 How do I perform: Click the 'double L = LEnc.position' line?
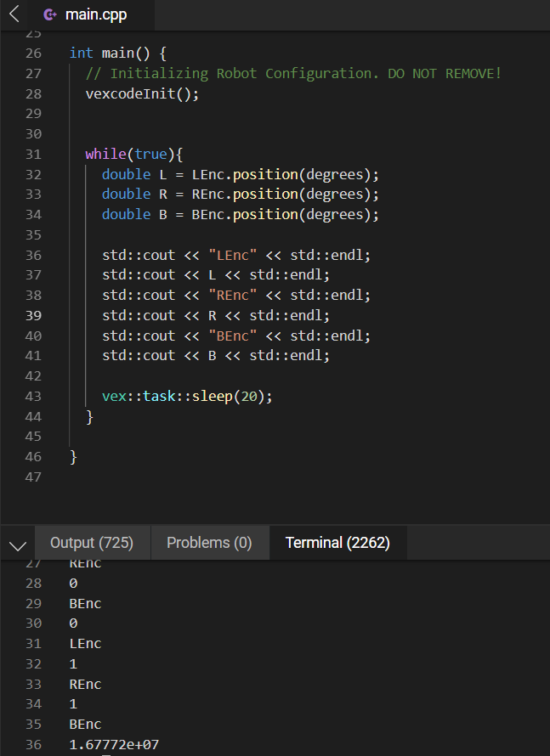coord(241,174)
